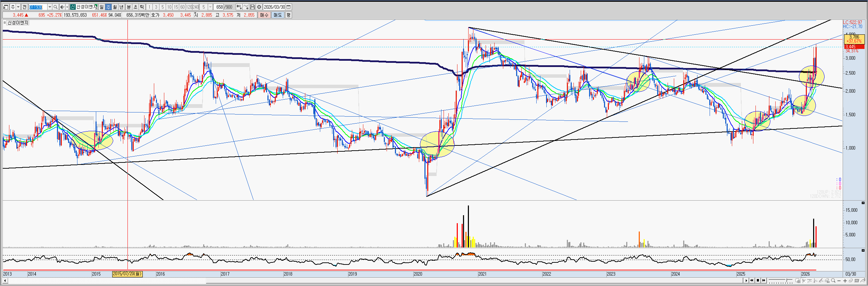Open the 주 type dropdown arrow
The image size is (868, 286).
tap(18, 7)
